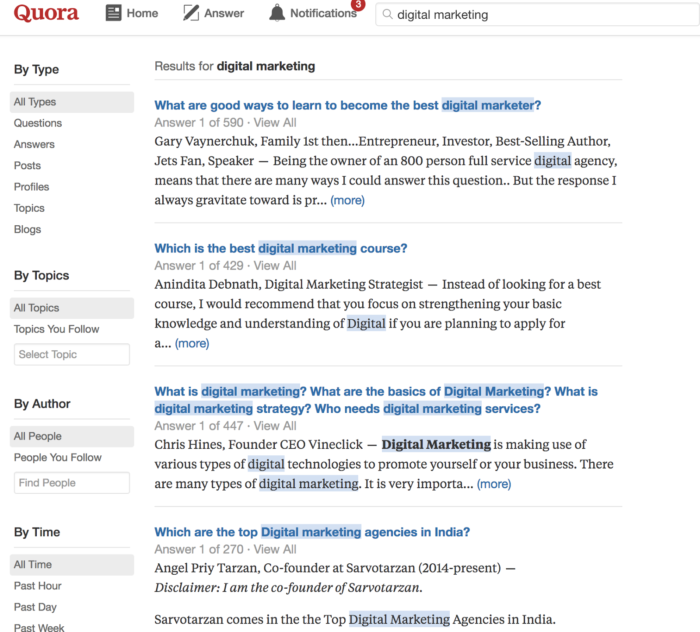
Task: Click the 'By Topics' heading
Action: coord(42,275)
